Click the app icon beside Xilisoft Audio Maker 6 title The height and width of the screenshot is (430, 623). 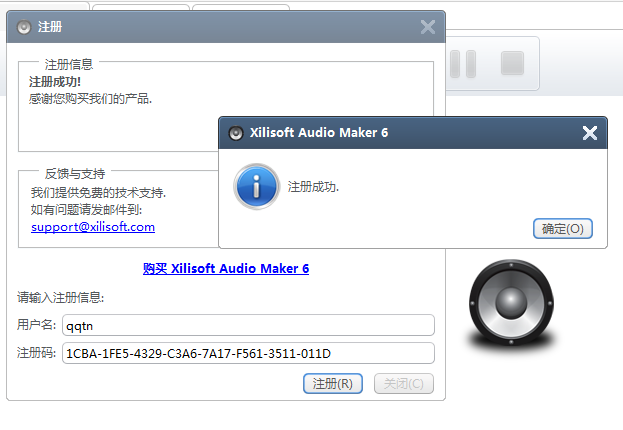(x=236, y=133)
